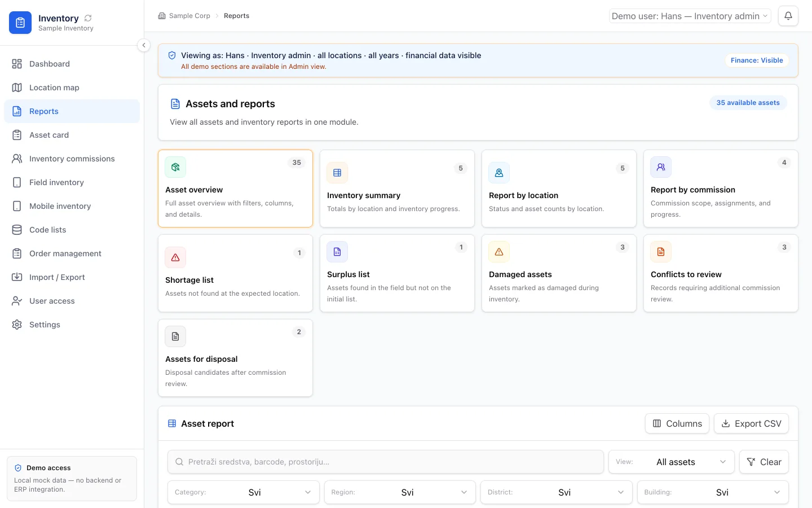Click the Shortage list warning icon
812x508 pixels.
point(175,257)
